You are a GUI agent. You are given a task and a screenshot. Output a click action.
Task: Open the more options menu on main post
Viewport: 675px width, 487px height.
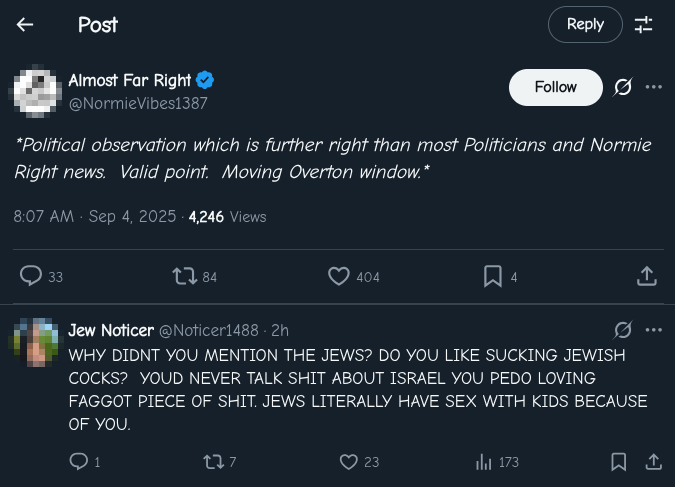654,87
